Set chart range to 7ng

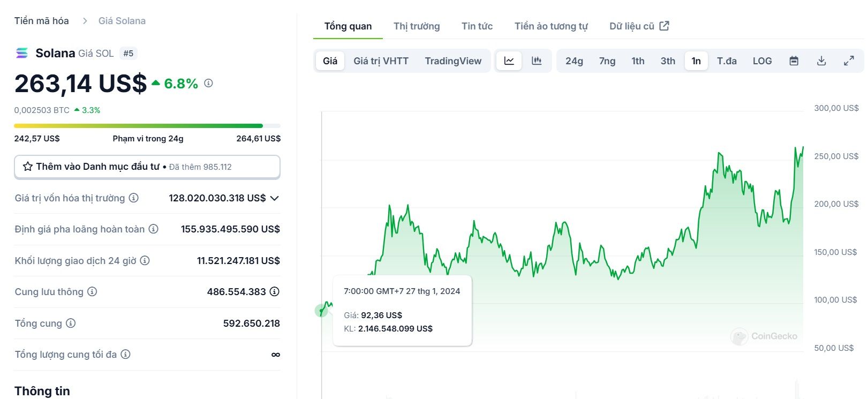click(607, 61)
